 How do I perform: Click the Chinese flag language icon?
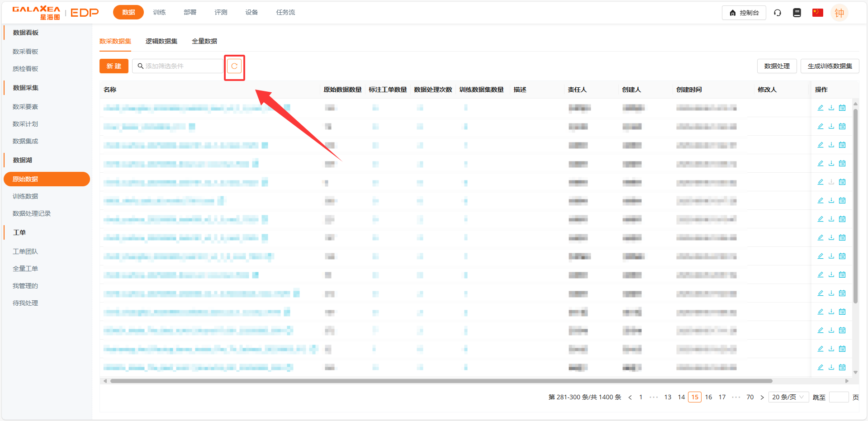pos(817,13)
